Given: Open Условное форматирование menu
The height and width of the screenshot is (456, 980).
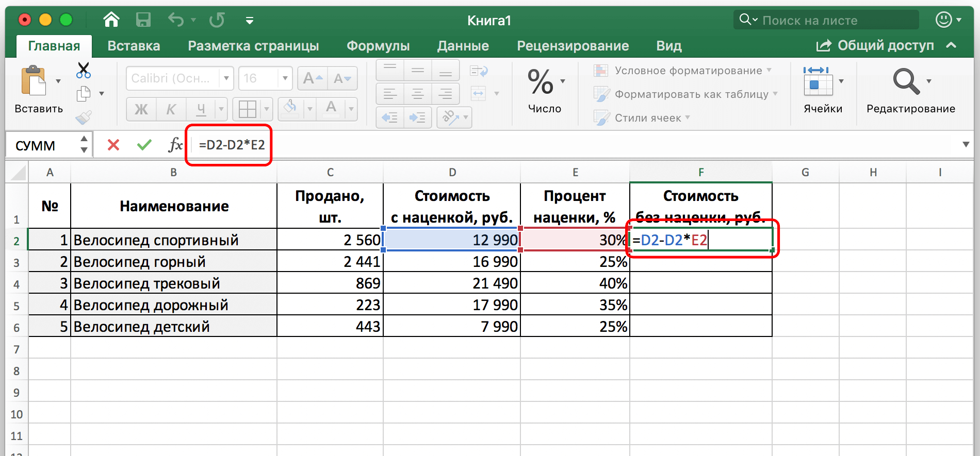Looking at the screenshot, I should pyautogui.click(x=683, y=71).
